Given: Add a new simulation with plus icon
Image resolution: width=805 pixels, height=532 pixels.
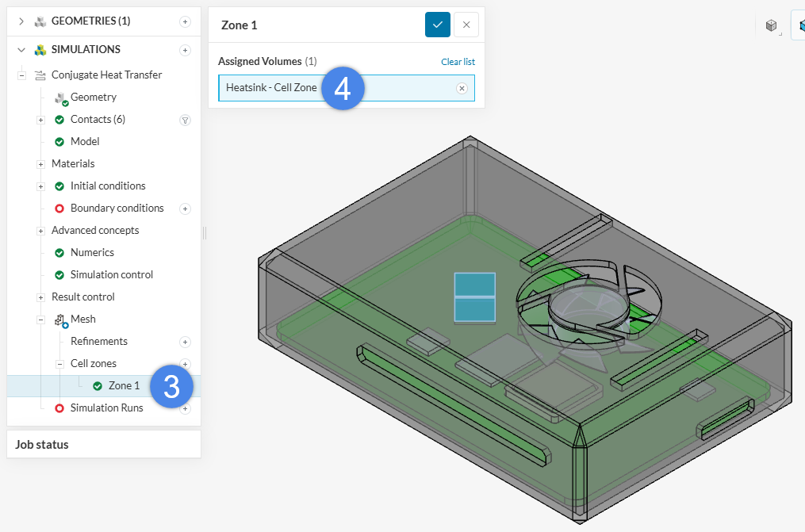Looking at the screenshot, I should click(185, 50).
